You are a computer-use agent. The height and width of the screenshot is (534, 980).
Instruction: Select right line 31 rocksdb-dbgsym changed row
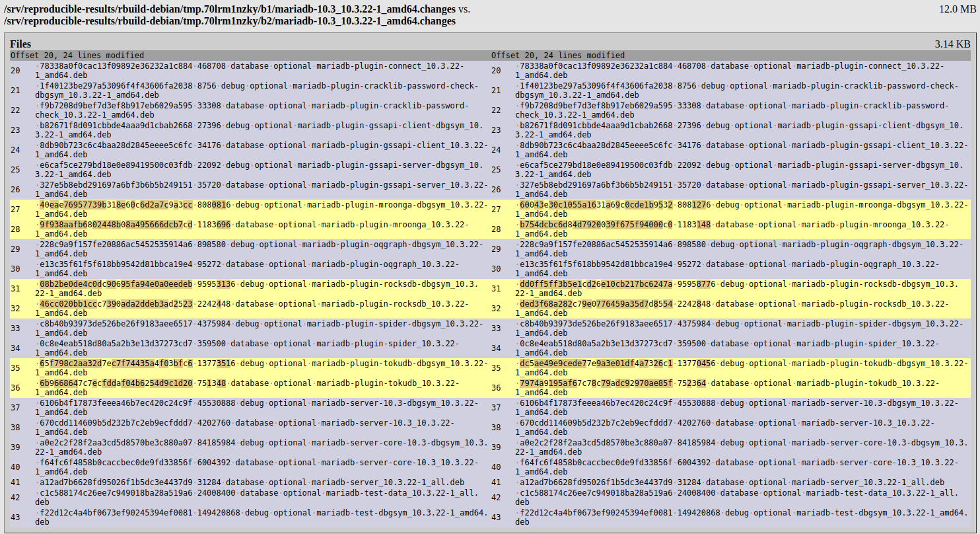point(742,289)
